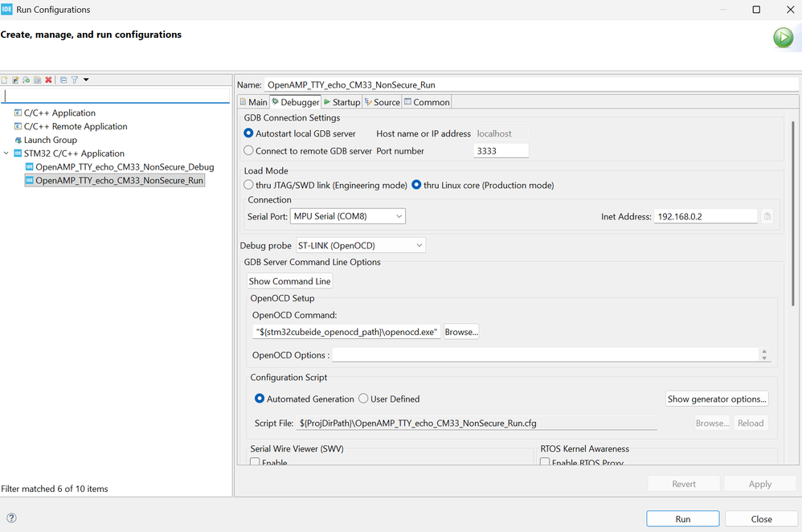Select thru JTAG/SWD link Engineering mode
The height and width of the screenshot is (532, 802).
[249, 185]
